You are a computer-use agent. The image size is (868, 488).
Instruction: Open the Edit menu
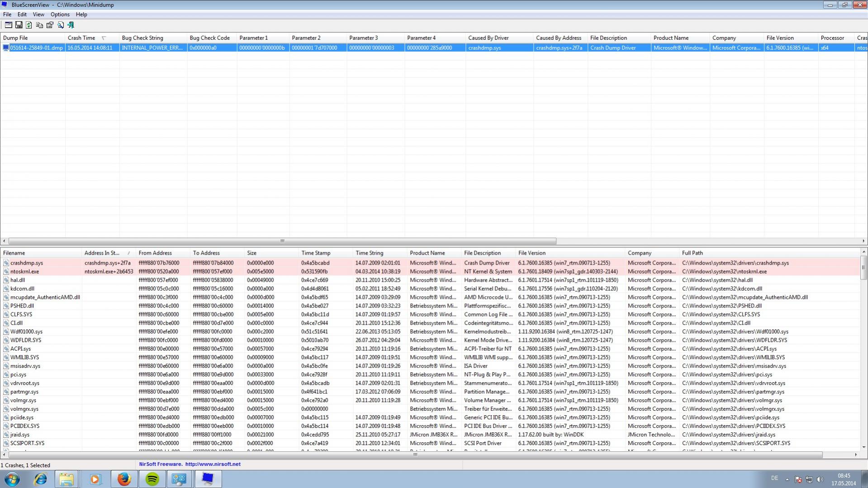coord(22,14)
